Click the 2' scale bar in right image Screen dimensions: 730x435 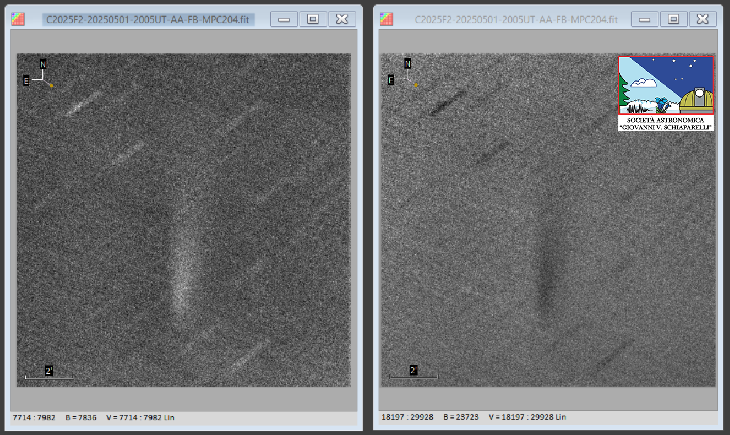click(412, 373)
